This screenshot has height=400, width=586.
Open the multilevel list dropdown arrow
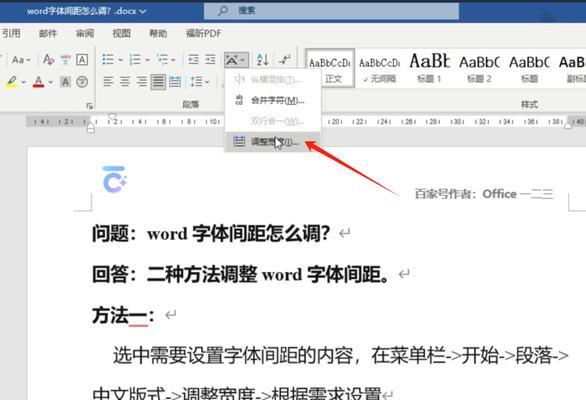[x=173, y=60]
